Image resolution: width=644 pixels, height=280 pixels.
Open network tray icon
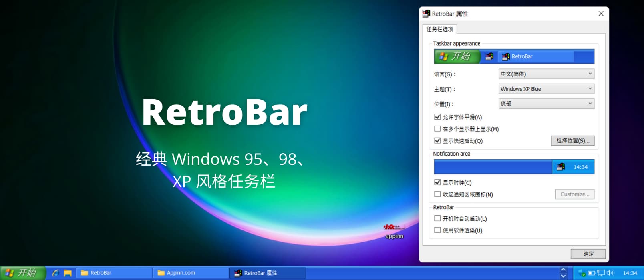pyautogui.click(x=601, y=273)
